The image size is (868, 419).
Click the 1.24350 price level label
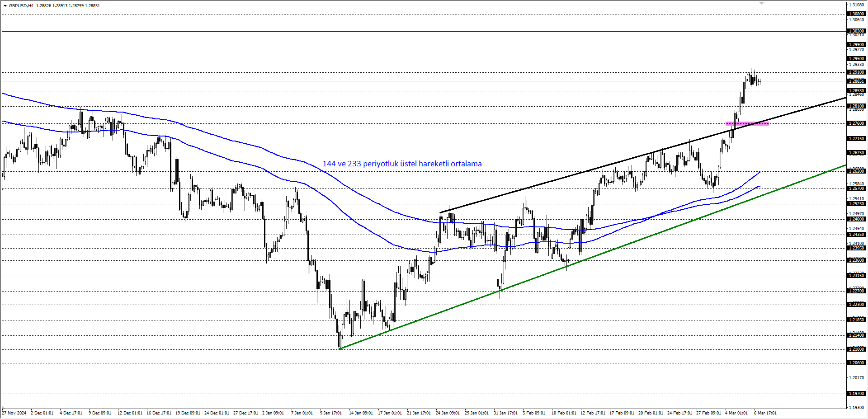[856, 235]
